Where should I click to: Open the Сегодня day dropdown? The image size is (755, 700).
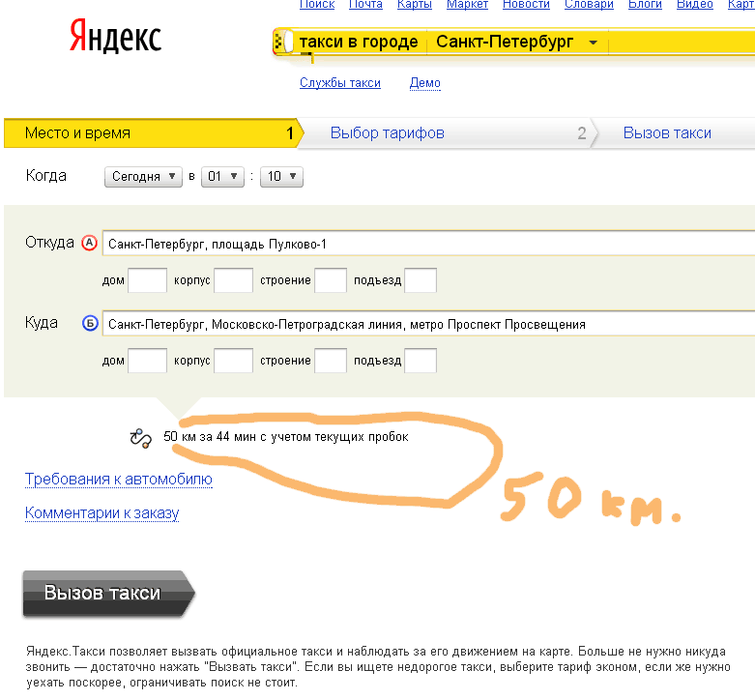[143, 177]
